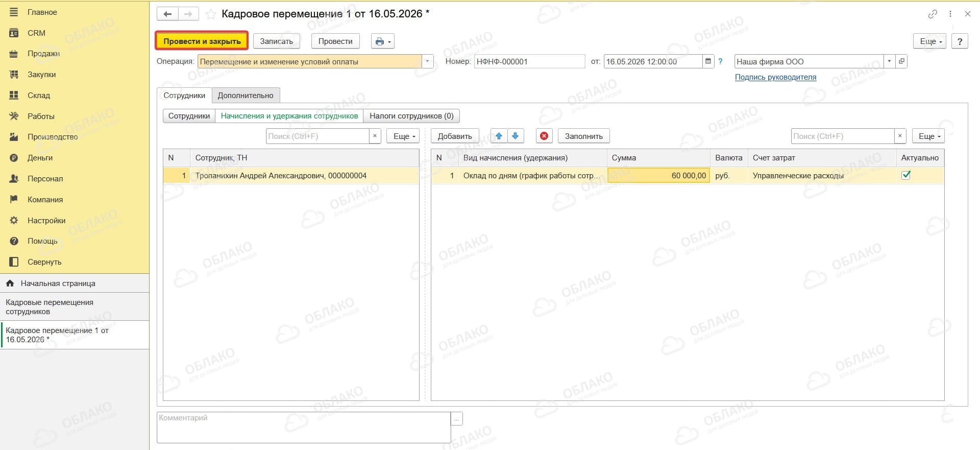The image size is (980, 450).
Task: Open the printer print menu
Action: click(x=383, y=41)
